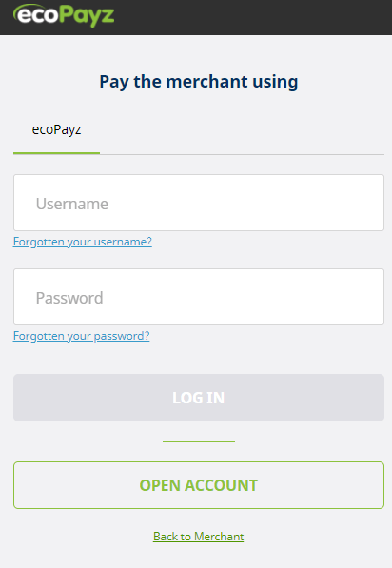Open the Forgotten your password link

(82, 336)
